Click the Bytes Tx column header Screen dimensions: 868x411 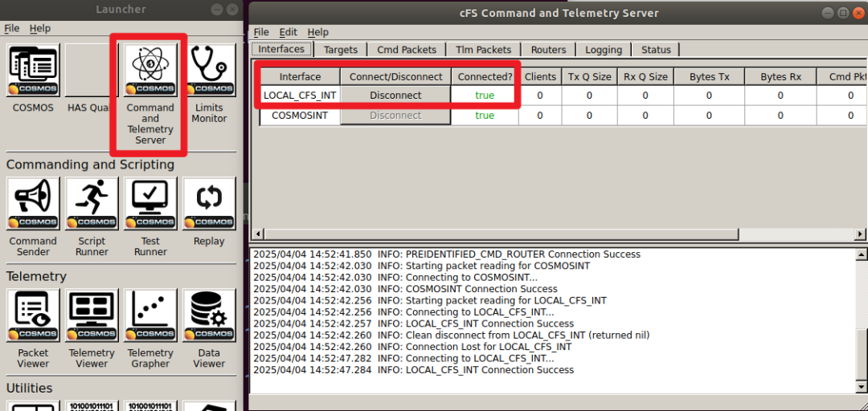(x=709, y=77)
